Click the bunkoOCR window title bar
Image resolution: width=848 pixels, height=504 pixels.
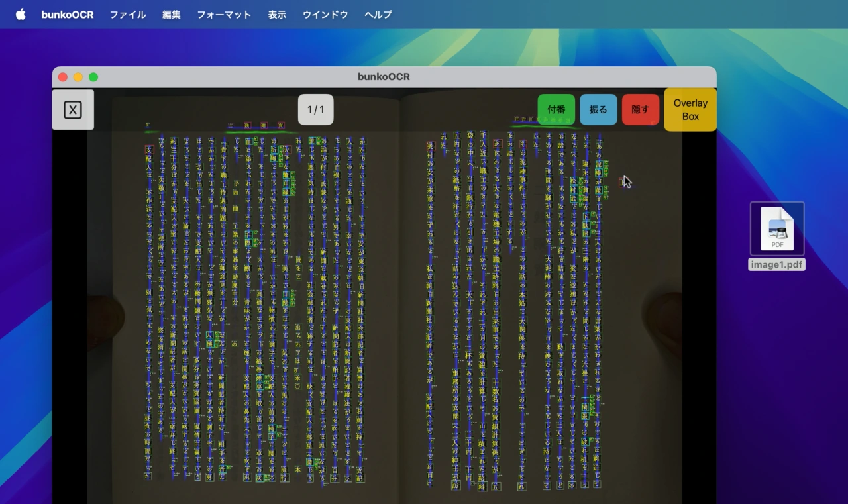point(384,77)
